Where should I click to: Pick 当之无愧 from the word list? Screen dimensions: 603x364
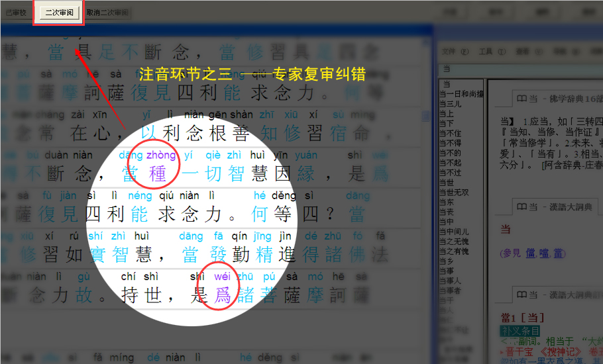455,242
